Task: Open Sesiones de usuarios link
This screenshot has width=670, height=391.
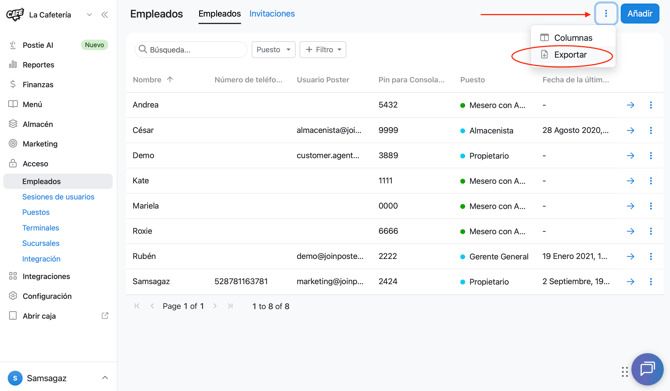Action: tap(58, 197)
